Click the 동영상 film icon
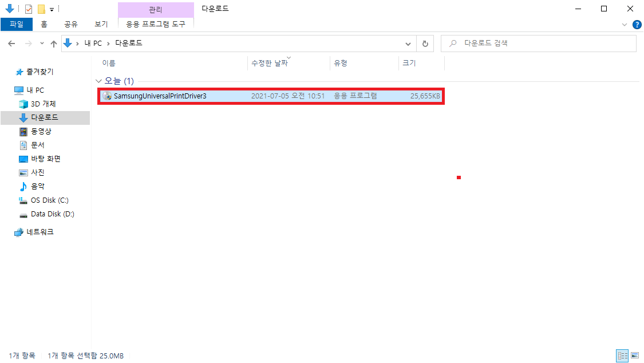This screenshot has height=363, width=644. 23,132
